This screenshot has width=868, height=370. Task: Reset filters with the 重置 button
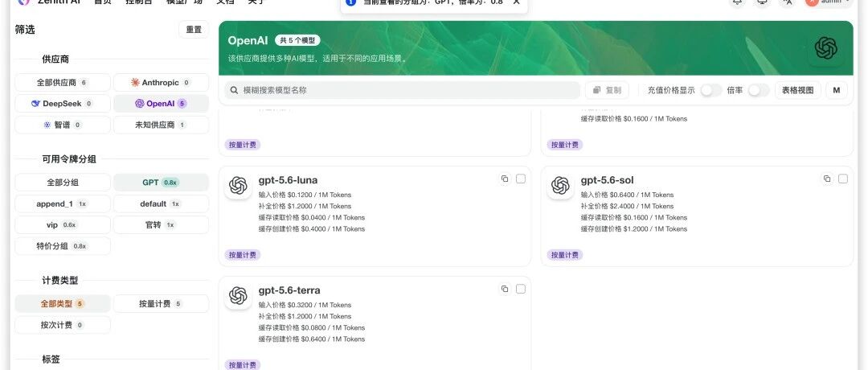194,30
